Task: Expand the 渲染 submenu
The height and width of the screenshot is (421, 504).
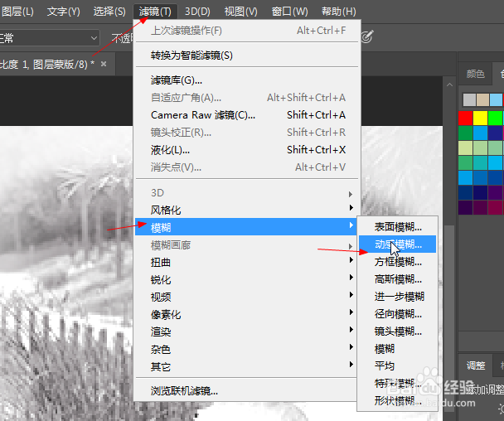Action: 247,331
